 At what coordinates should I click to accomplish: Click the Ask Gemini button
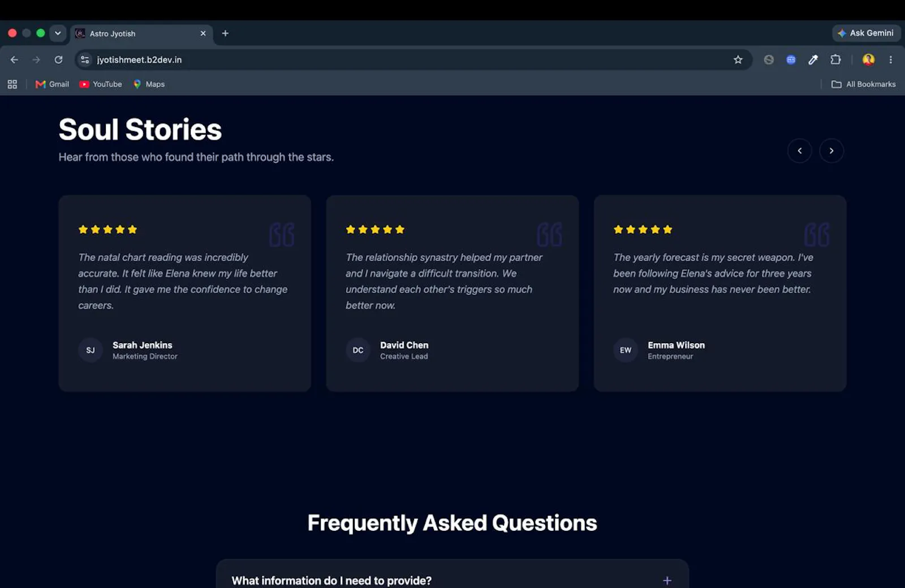tap(866, 33)
